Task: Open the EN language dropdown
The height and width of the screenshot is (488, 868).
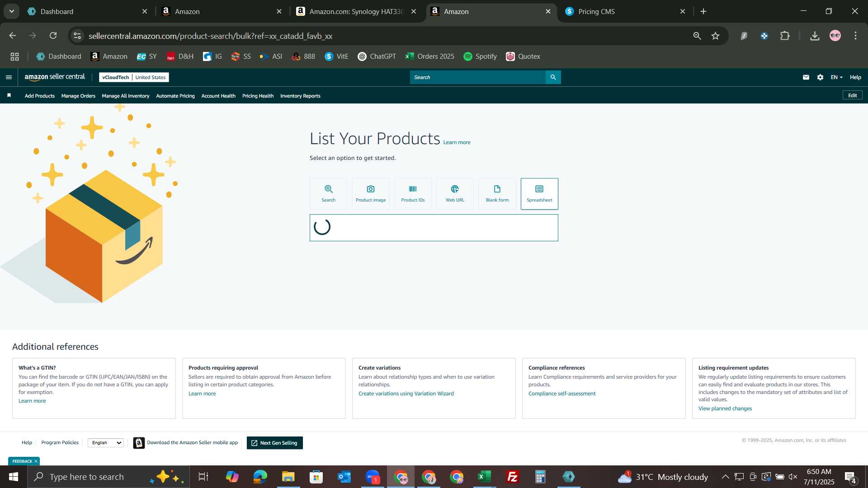Action: 836,77
